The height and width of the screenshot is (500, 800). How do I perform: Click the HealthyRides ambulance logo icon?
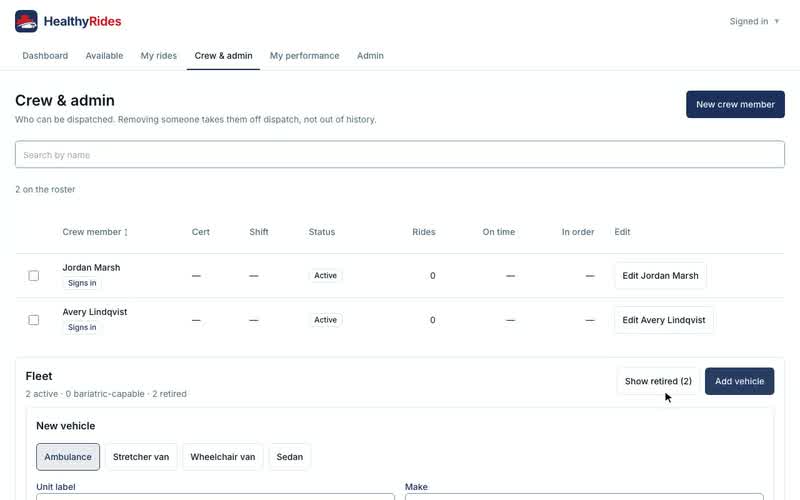(26, 21)
